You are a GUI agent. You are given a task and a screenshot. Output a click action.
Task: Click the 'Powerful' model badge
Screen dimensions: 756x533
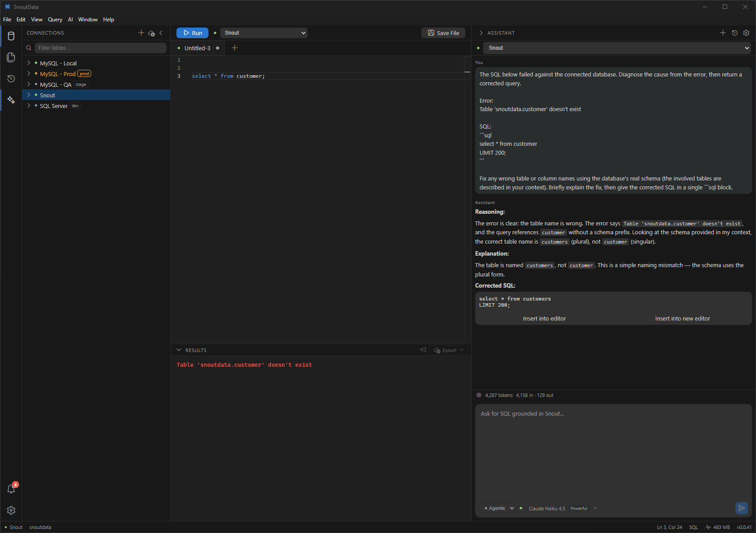579,509
